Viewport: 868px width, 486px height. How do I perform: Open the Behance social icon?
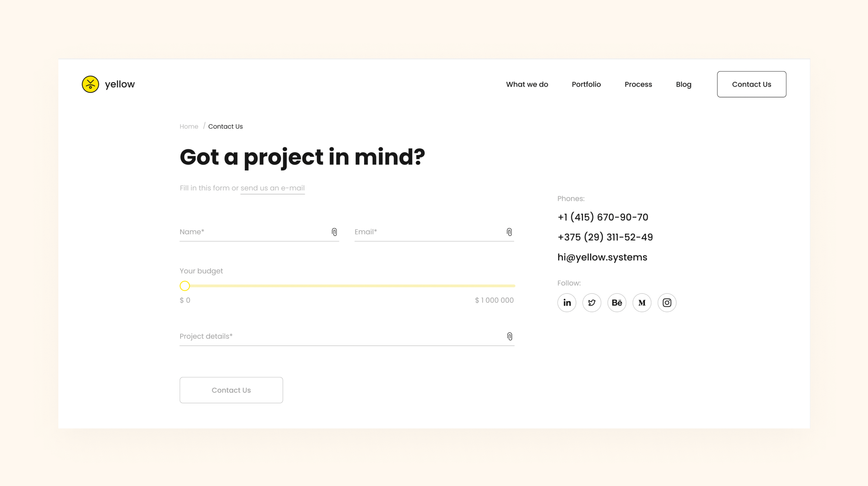pos(617,303)
